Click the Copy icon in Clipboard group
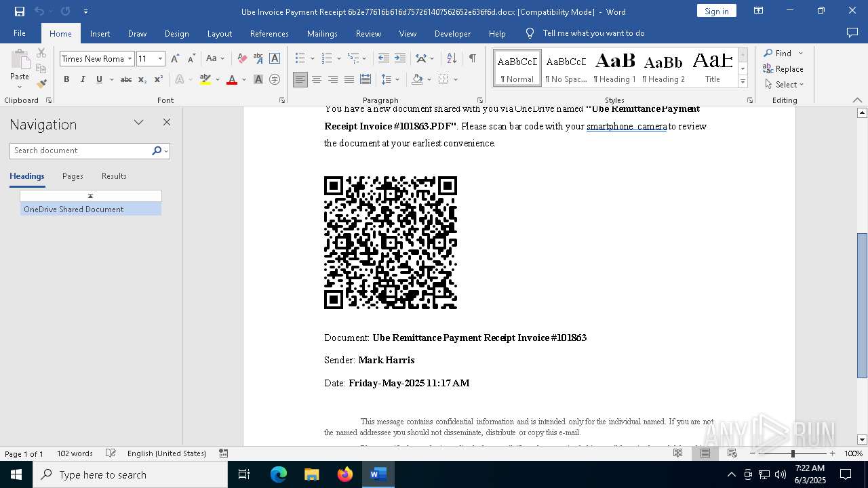Screen dimensions: 868x488 click(41, 68)
